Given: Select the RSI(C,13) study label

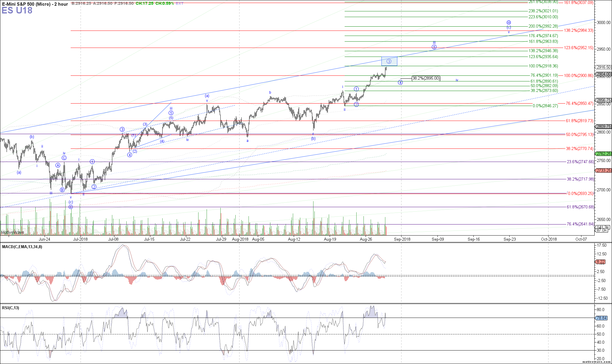Looking at the screenshot, I should click(x=10, y=308).
